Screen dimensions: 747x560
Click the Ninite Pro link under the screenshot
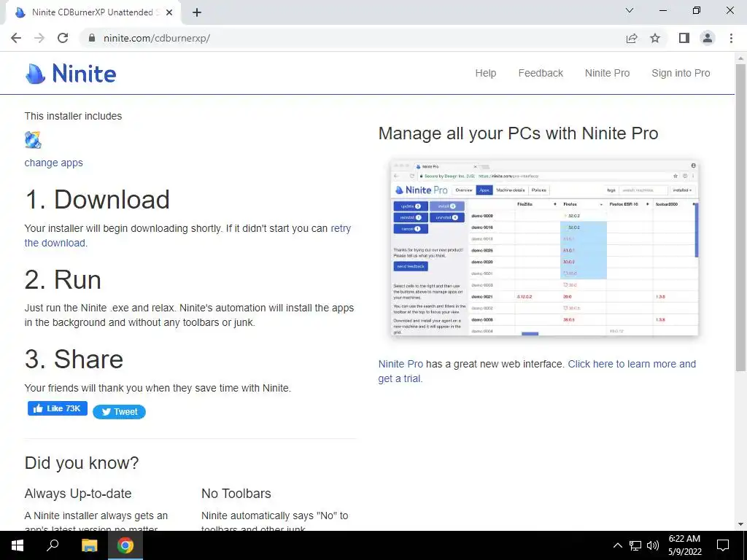[400, 364]
